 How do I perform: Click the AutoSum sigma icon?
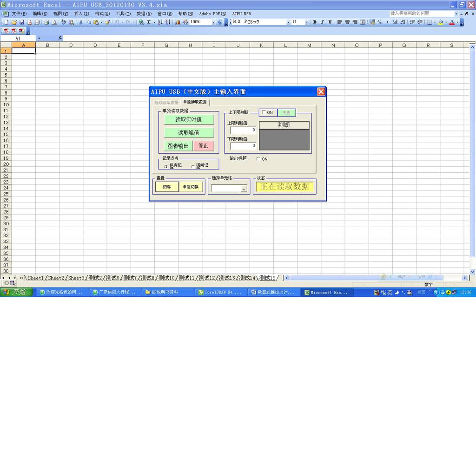pyautogui.click(x=149, y=22)
